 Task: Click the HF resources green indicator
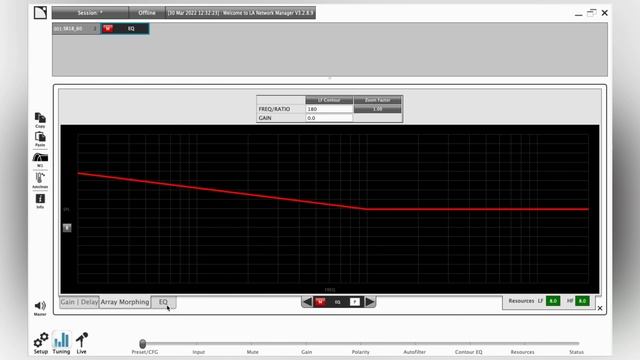pos(582,301)
